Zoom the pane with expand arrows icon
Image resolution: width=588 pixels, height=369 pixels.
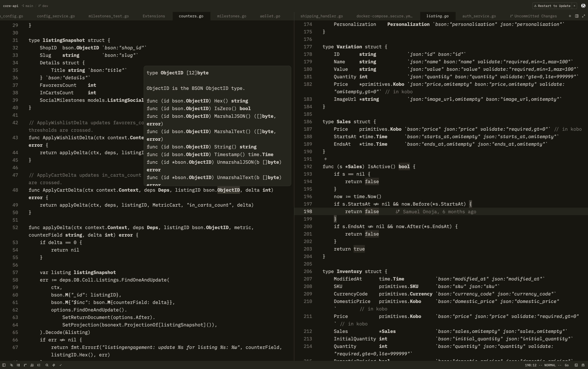(x=583, y=16)
